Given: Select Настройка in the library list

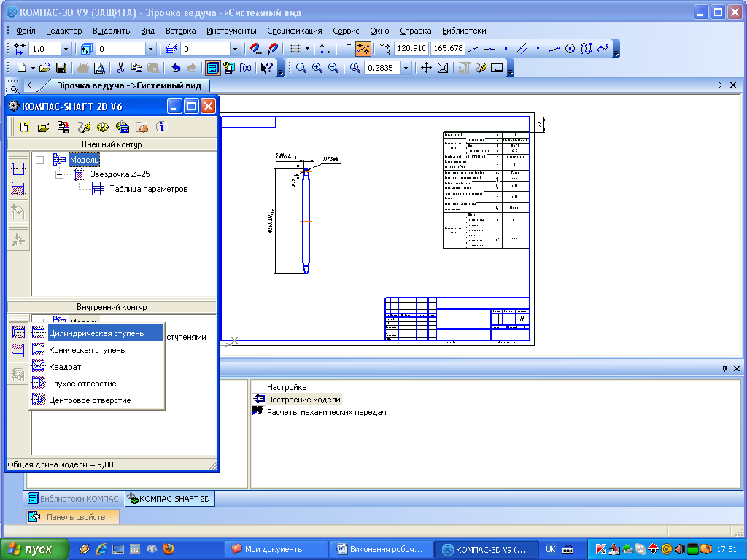Looking at the screenshot, I should [x=286, y=387].
